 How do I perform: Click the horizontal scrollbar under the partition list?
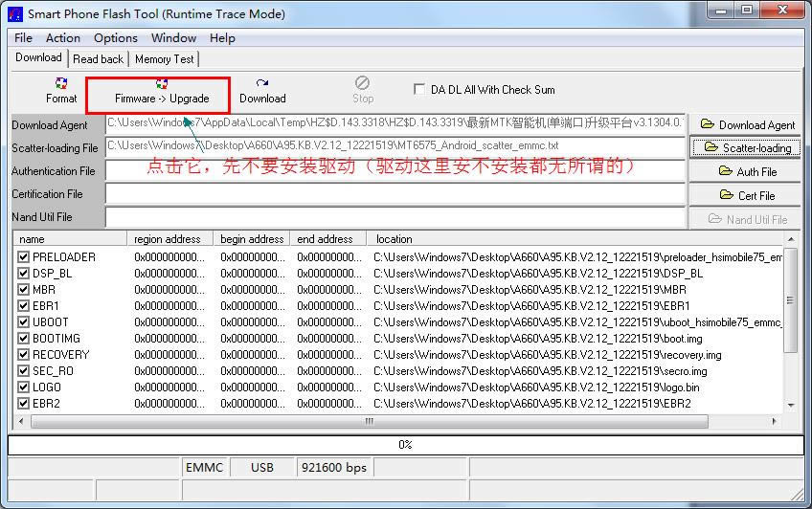coord(370,421)
